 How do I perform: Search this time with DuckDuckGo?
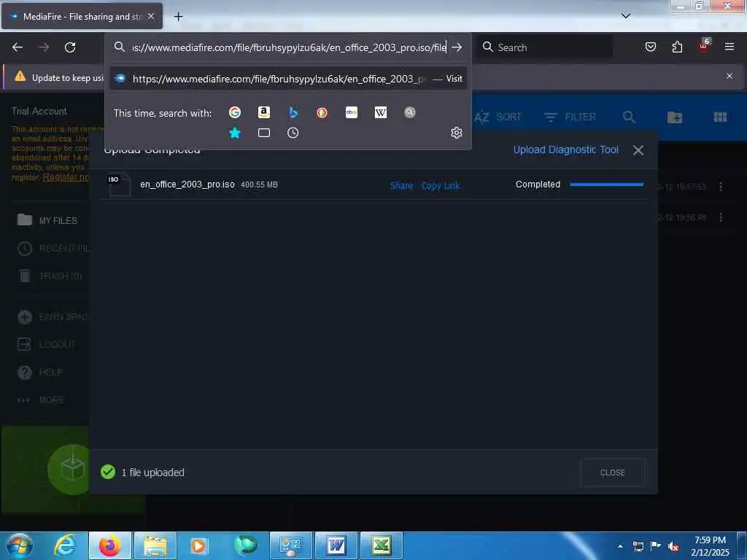coord(322,112)
